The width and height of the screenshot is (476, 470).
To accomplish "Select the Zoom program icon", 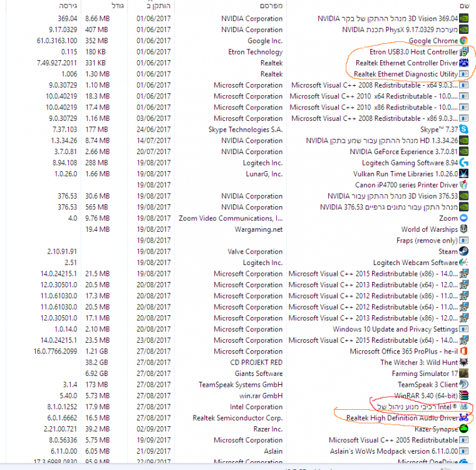I will pyautogui.click(x=463, y=218).
